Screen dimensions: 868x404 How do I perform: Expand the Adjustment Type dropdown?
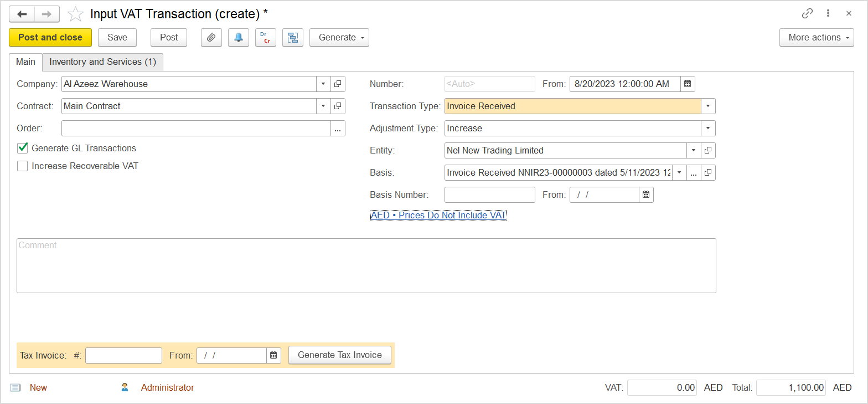[708, 129]
